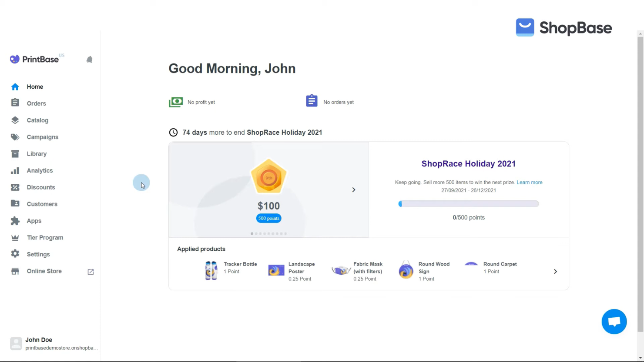Image resolution: width=644 pixels, height=362 pixels.
Task: Open the Tier Program section
Action: coord(45,237)
